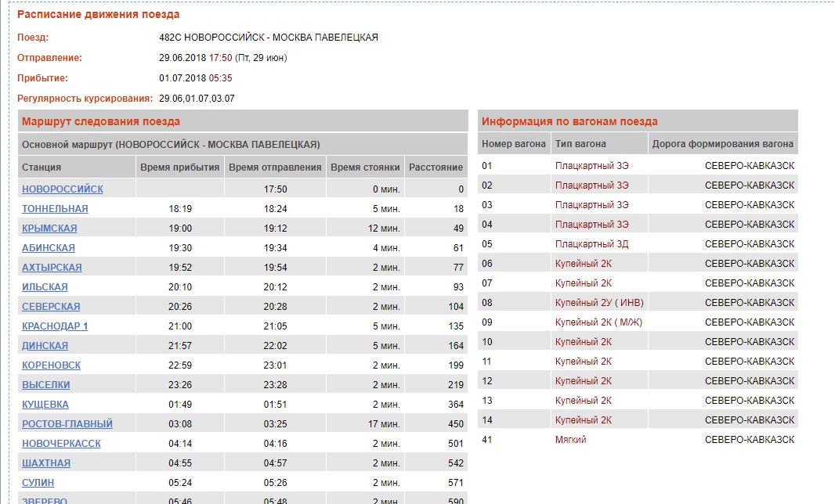
Task: Click the Время прибытия column header
Action: click(179, 167)
